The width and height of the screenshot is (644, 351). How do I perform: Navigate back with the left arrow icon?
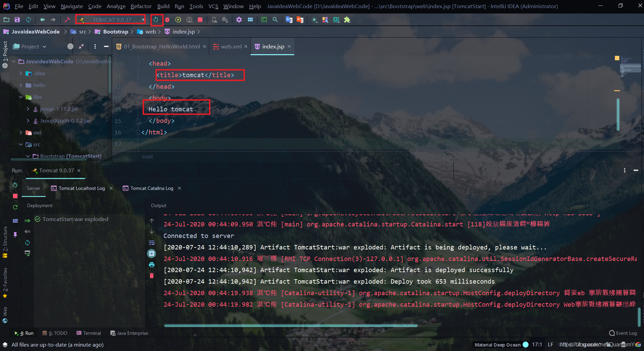point(42,20)
